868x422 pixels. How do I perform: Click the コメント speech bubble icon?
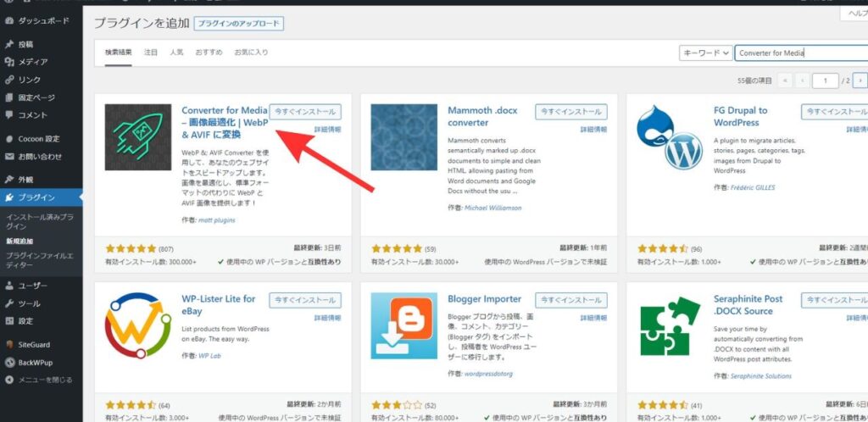pyautogui.click(x=8, y=115)
